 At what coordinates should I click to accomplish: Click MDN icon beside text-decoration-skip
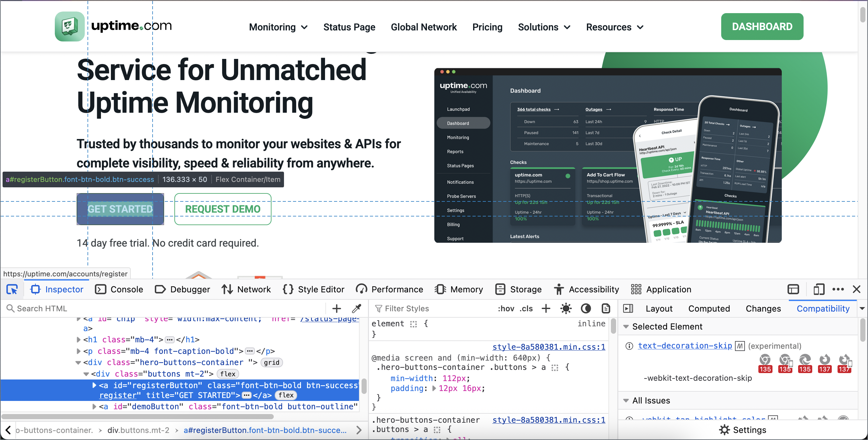click(x=739, y=346)
